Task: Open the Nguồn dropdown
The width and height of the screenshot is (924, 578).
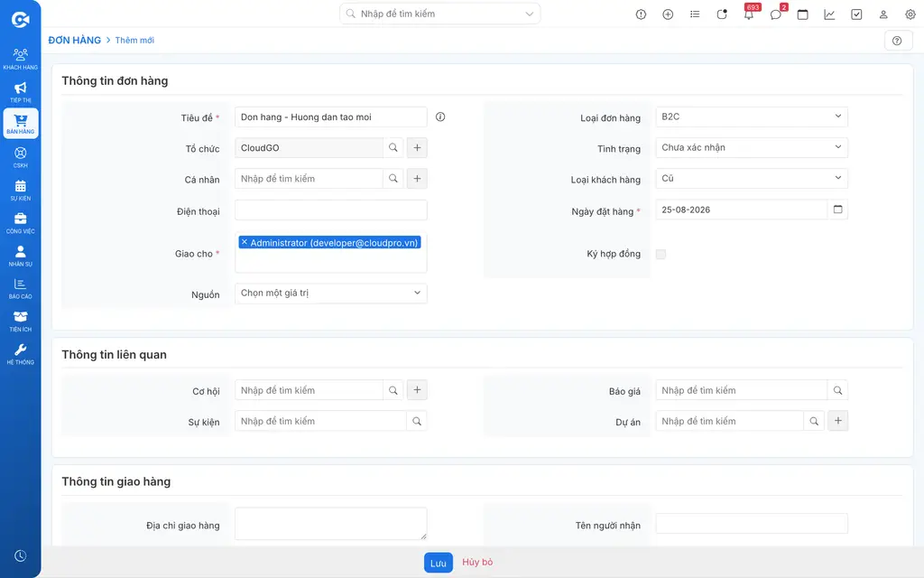Action: click(330, 294)
